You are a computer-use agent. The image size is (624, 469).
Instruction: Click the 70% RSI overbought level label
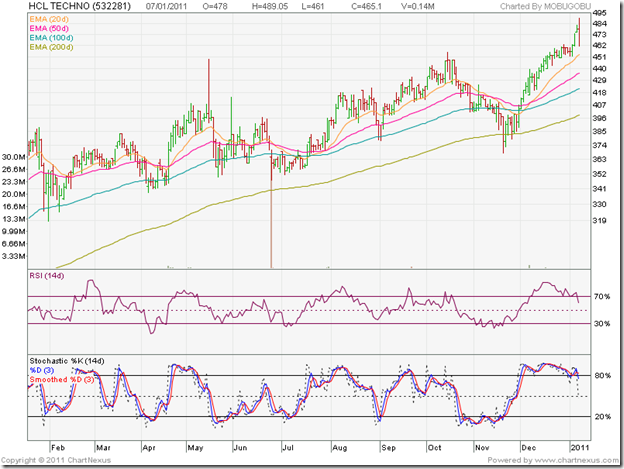click(601, 298)
